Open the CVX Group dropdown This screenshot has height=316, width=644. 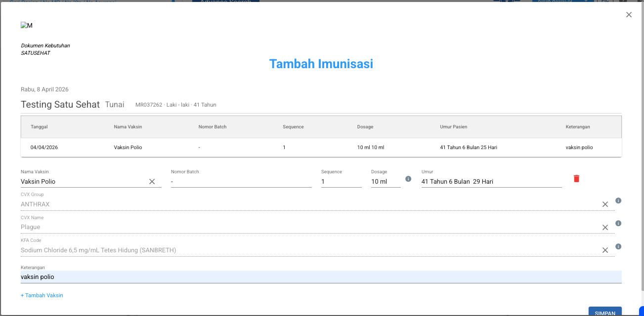pyautogui.click(x=306, y=204)
